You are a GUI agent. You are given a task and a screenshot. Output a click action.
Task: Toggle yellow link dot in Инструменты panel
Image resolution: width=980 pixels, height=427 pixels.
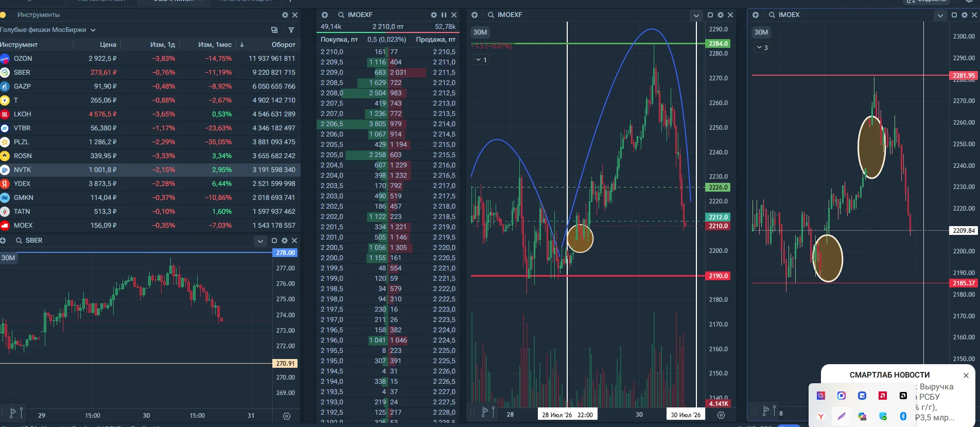3,15
